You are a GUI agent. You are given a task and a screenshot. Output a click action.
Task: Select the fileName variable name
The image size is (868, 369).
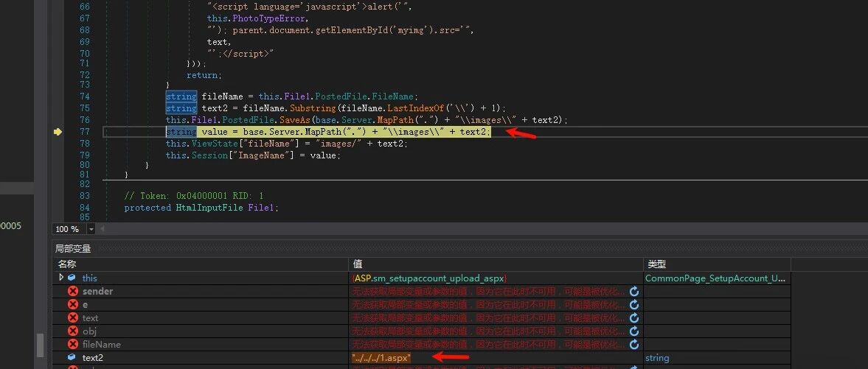tap(101, 344)
